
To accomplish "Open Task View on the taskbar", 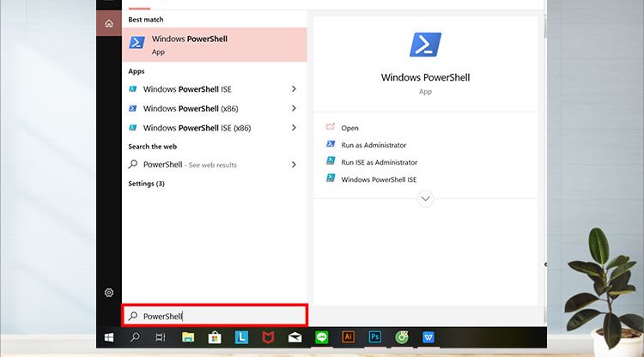I will coord(161,337).
